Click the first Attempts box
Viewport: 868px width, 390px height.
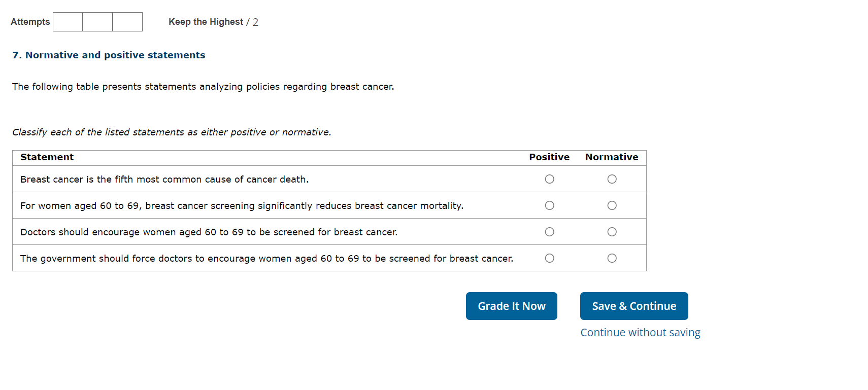coord(68,22)
